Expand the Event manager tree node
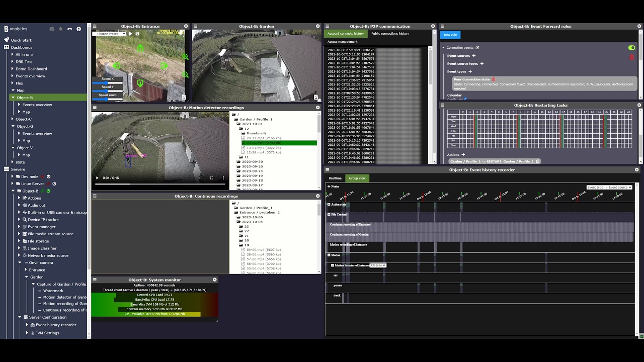 point(19,227)
